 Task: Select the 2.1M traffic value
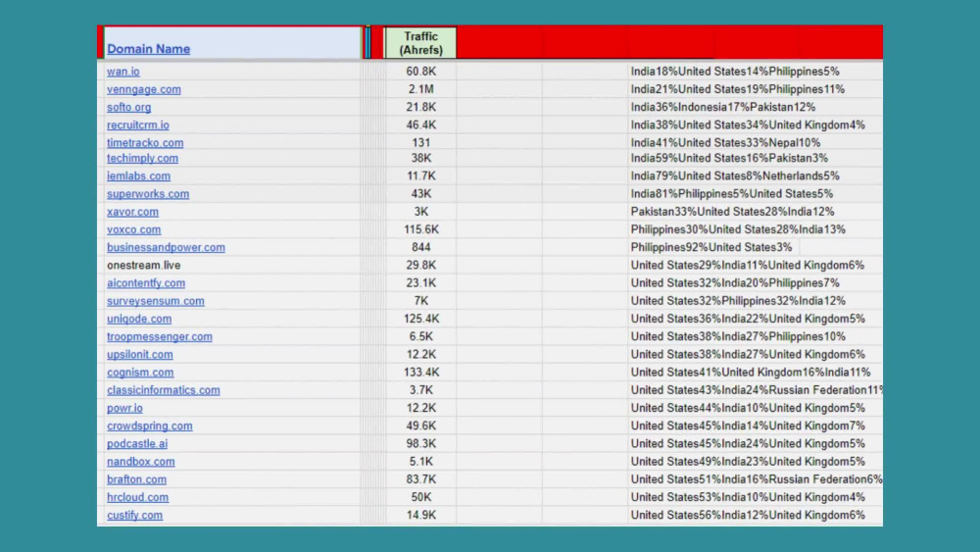tap(420, 89)
